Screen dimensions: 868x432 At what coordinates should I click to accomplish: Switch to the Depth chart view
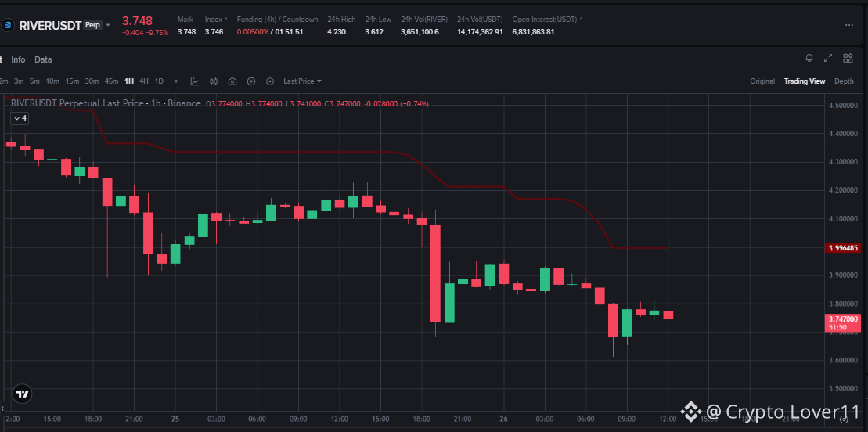tap(844, 81)
